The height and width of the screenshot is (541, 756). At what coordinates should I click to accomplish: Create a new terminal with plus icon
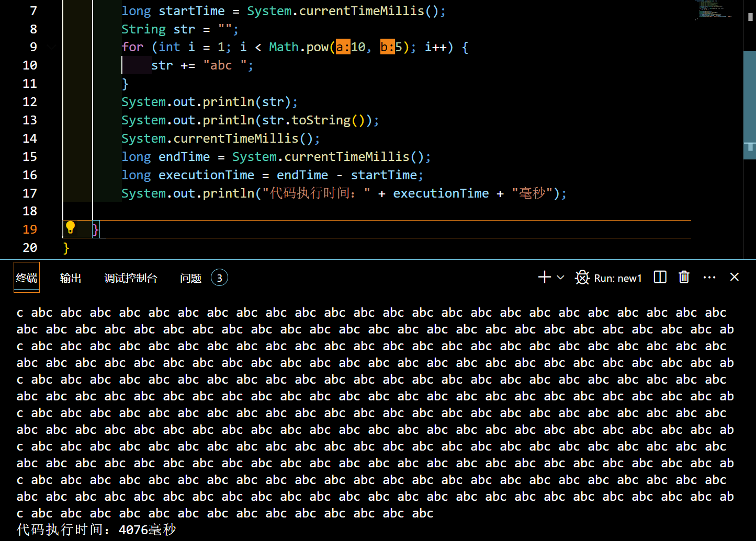click(x=545, y=278)
